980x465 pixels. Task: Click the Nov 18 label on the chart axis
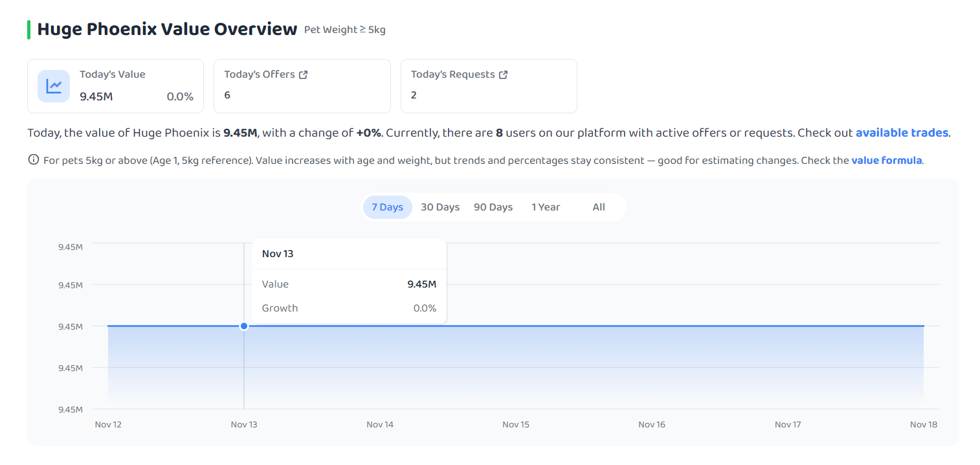(924, 425)
